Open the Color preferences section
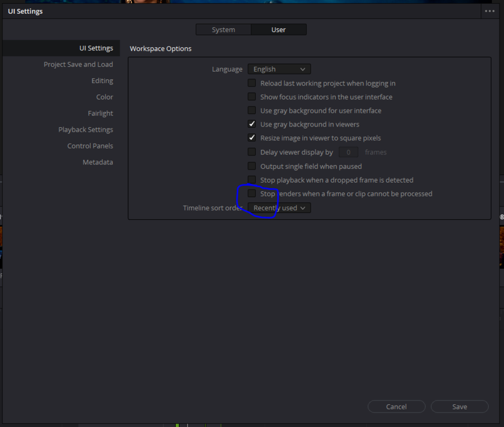Image resolution: width=504 pixels, height=427 pixels. 105,97
